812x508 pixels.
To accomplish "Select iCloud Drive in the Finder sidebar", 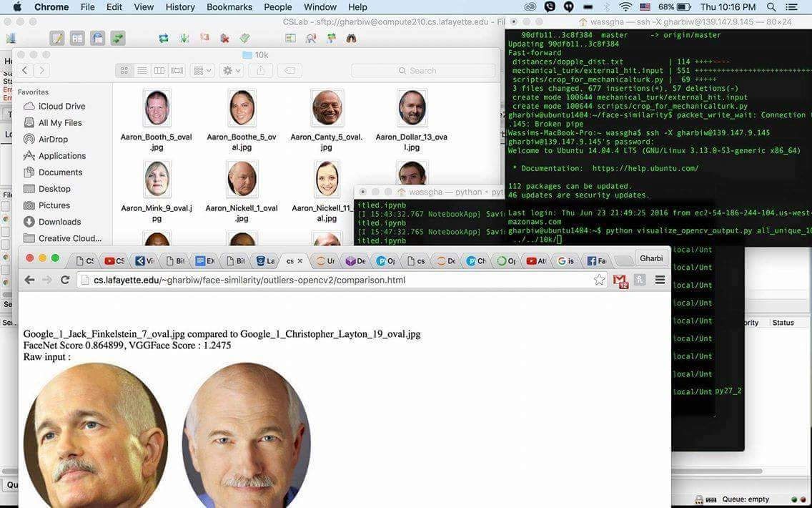I will (x=61, y=107).
